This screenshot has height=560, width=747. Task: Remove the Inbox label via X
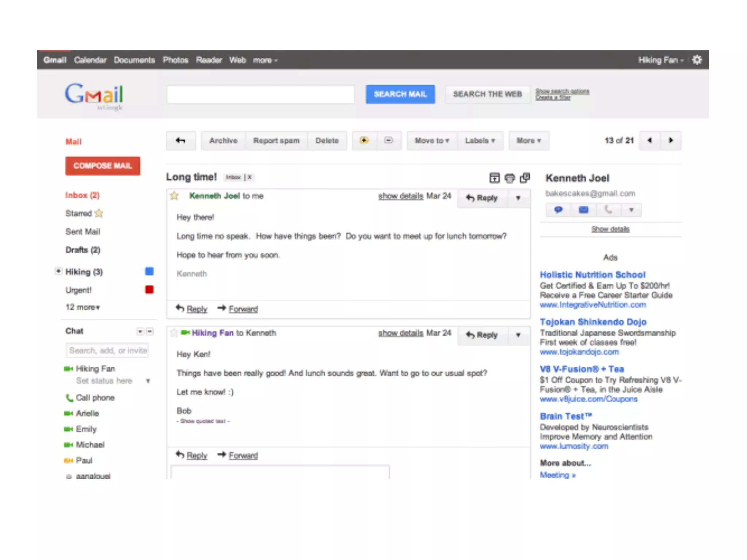tap(250, 177)
